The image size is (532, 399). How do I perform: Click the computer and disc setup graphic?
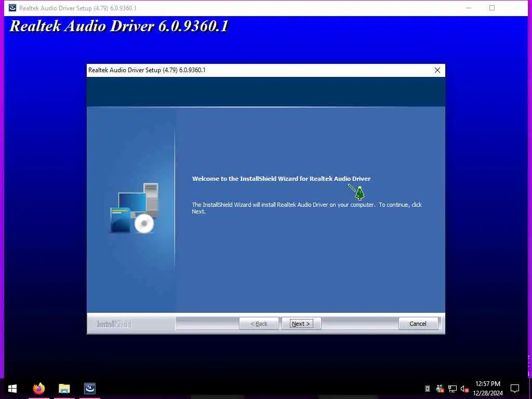135,208
